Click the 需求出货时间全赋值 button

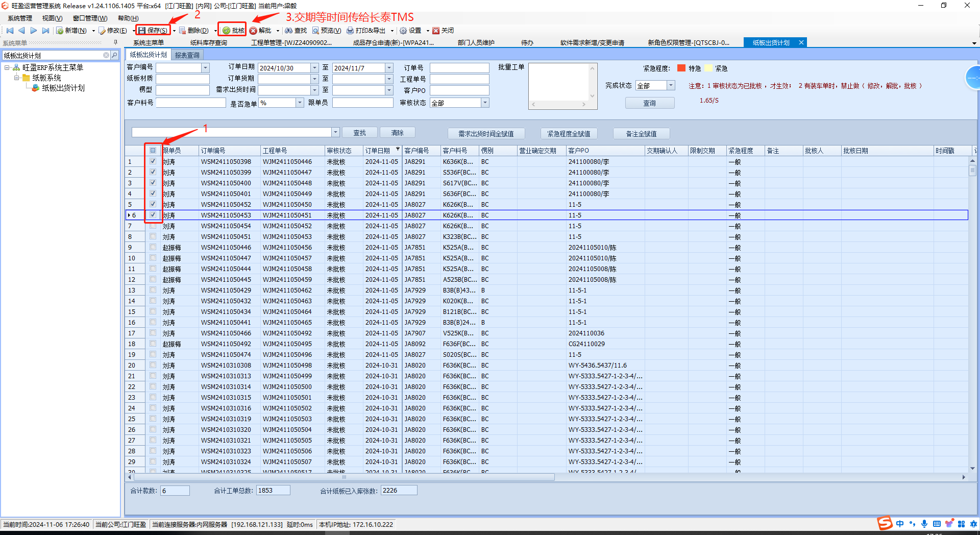[x=486, y=134]
